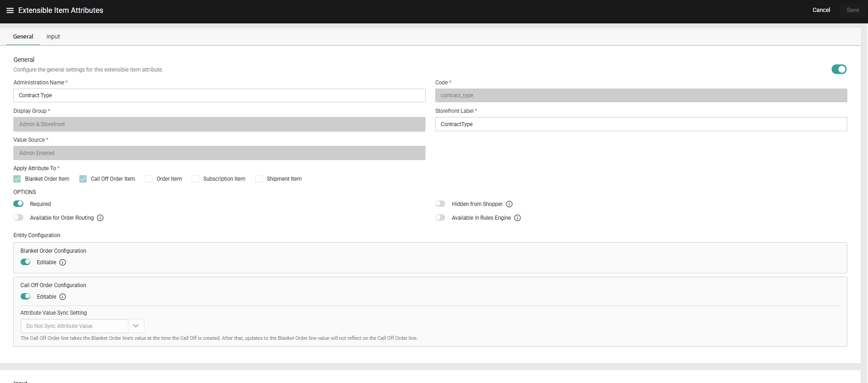Open the Display Group dropdown
Image resolution: width=868 pixels, height=383 pixels.
click(x=219, y=124)
